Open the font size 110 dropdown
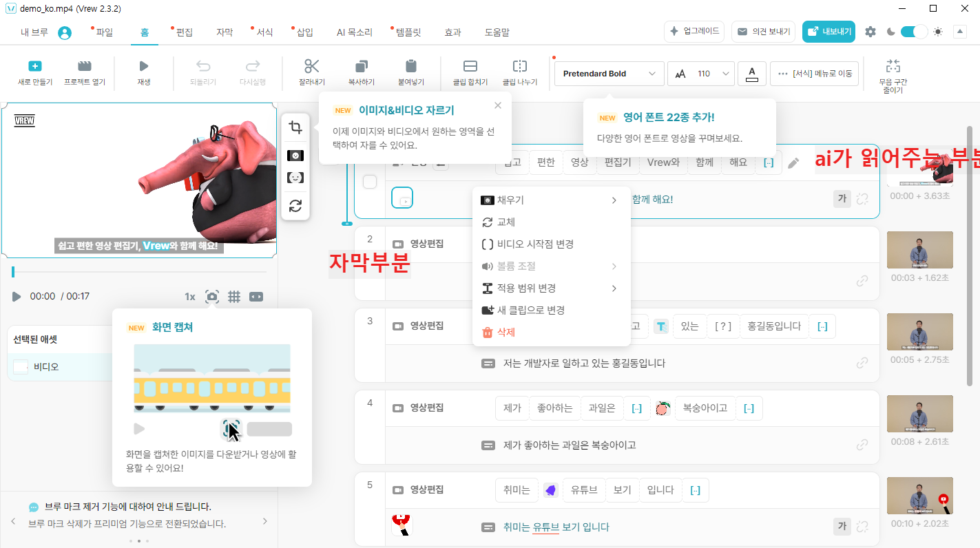This screenshot has width=980, height=548. [x=701, y=74]
